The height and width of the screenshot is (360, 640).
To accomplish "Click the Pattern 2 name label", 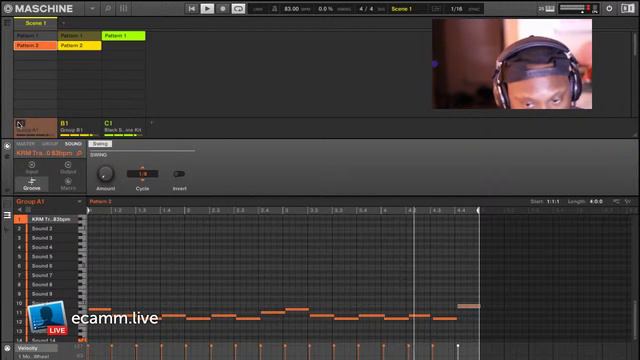I will (100, 202).
